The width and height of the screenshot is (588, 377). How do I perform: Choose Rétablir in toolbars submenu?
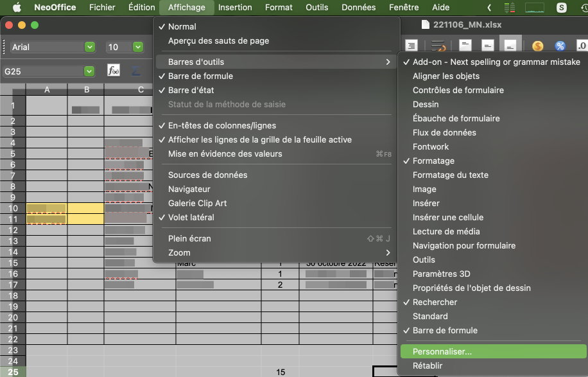point(428,365)
